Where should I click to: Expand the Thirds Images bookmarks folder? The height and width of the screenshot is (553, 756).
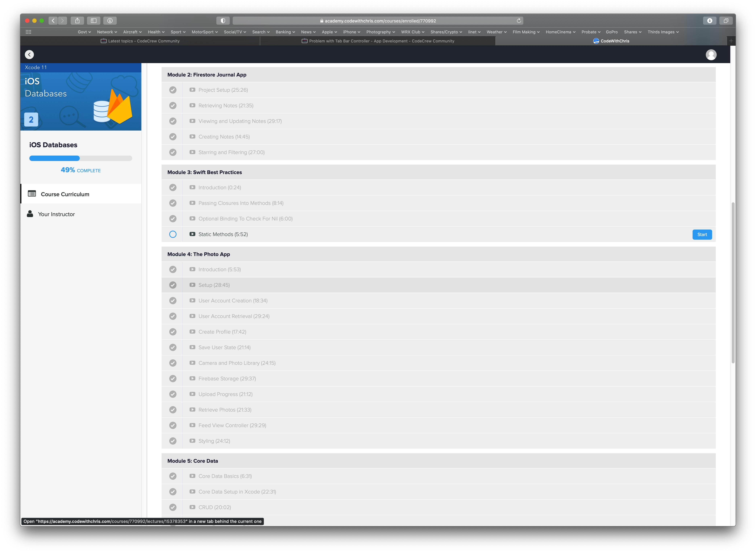pos(663,32)
